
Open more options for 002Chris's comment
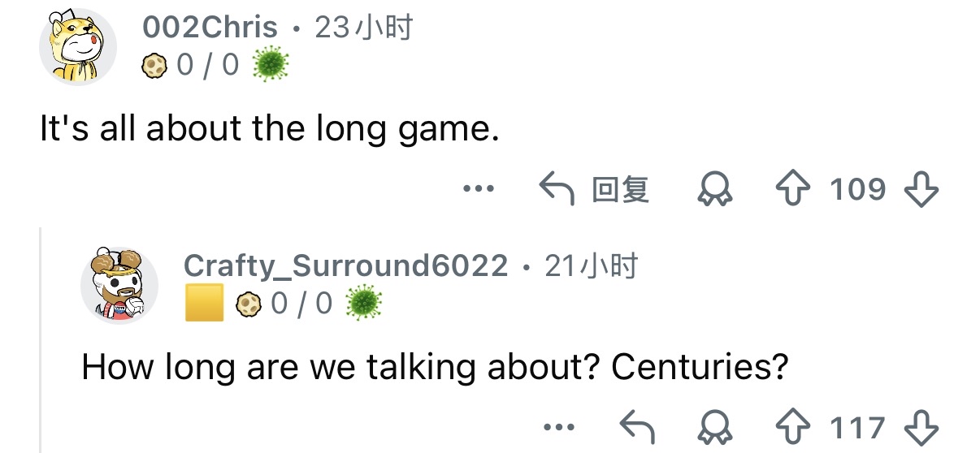478,190
